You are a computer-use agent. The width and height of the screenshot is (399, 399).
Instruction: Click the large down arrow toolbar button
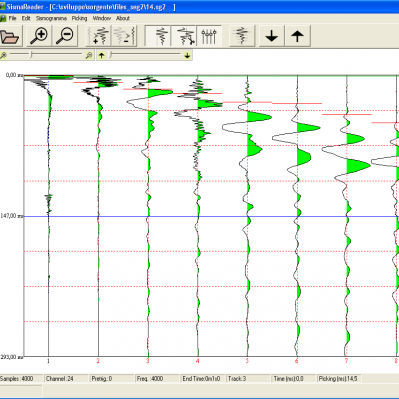(272, 36)
